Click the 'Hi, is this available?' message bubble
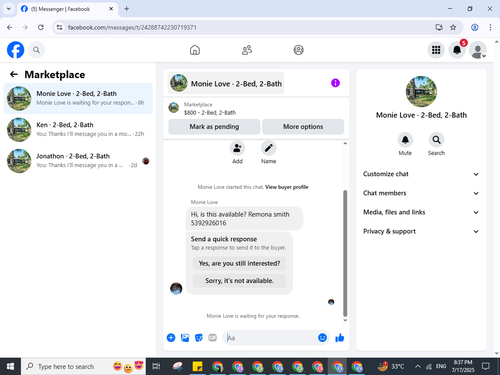 [x=244, y=218]
